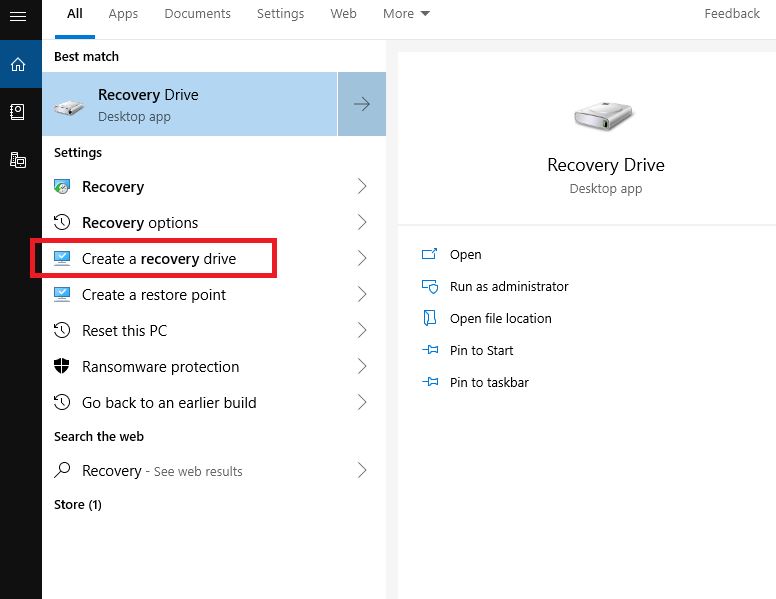This screenshot has height=599, width=776.
Task: Expand Recovery Drive best match arrow
Action: pos(362,104)
